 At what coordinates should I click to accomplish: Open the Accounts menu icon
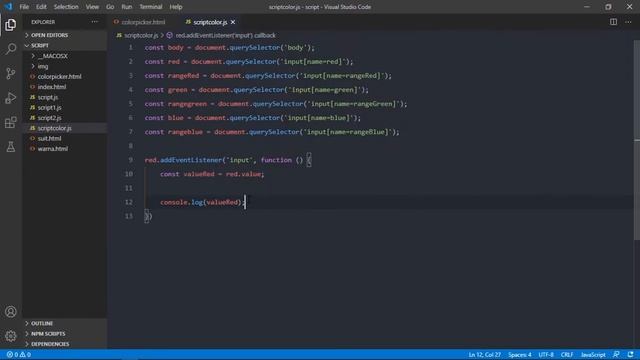pos(11,312)
